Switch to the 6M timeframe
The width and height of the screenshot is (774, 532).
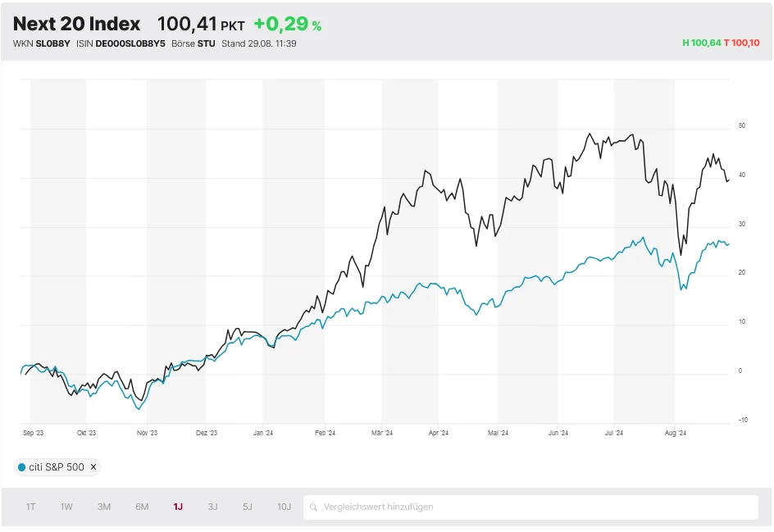pyautogui.click(x=141, y=507)
